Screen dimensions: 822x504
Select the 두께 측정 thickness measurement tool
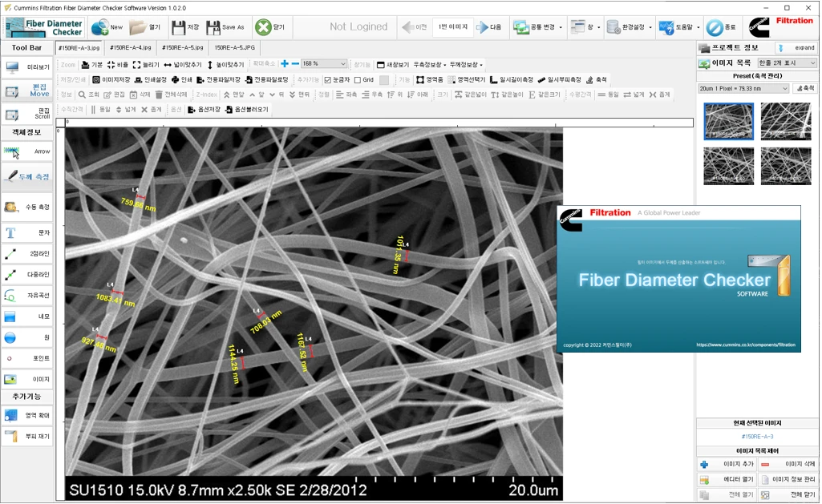click(x=27, y=176)
